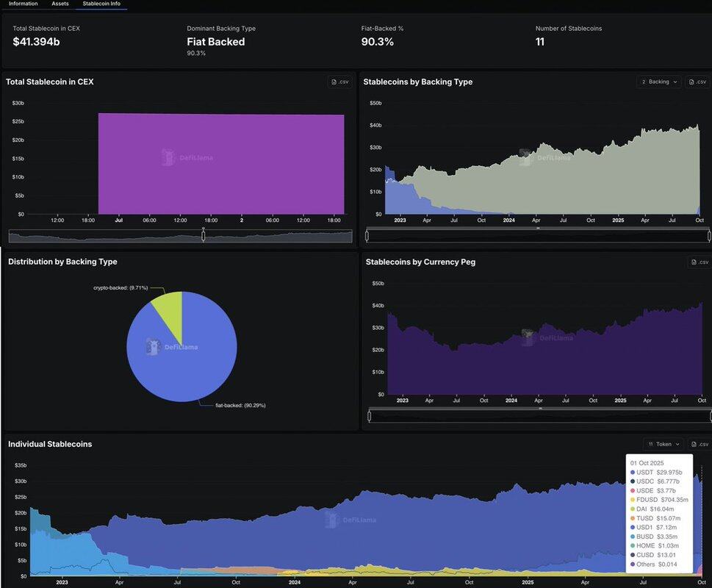
Task: Select the Stablecoin Info tab
Action: click(x=101, y=4)
